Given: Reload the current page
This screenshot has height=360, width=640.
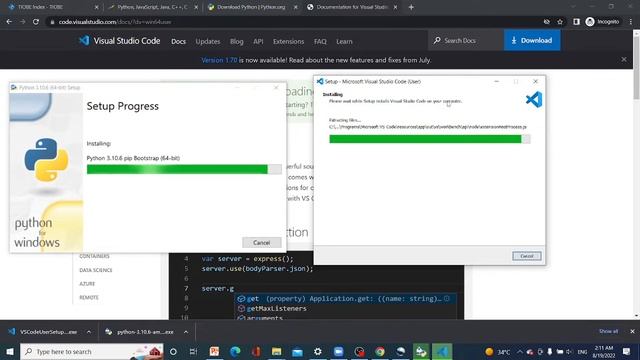Looking at the screenshot, I should 36,22.
